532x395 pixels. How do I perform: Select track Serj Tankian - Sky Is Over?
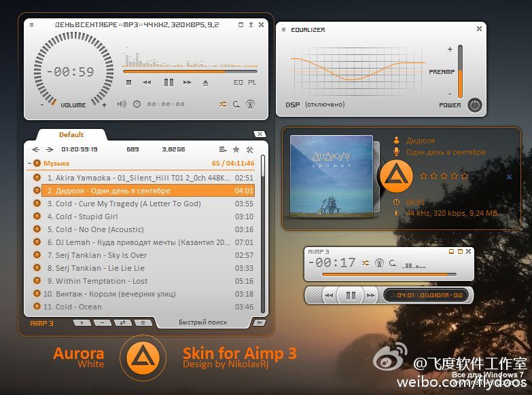(148, 255)
